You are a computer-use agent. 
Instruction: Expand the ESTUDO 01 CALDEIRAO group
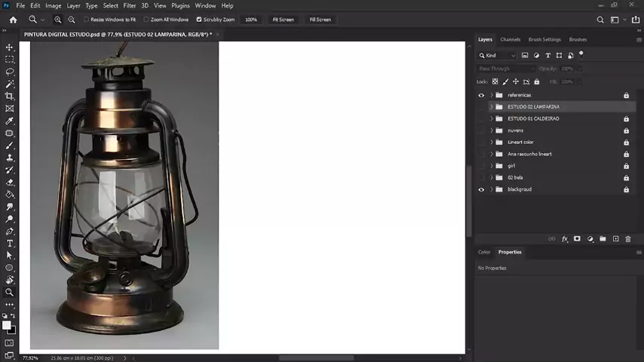[492, 118]
